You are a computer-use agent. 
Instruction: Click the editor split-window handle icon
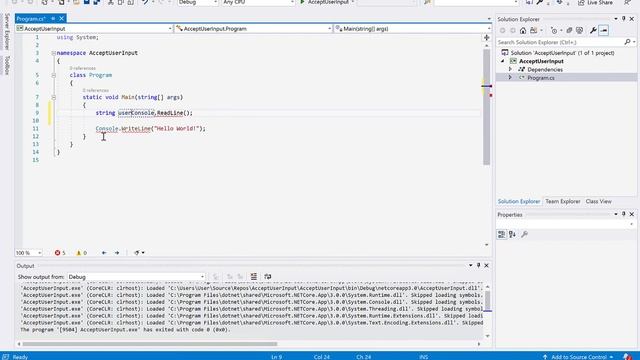pos(487,37)
